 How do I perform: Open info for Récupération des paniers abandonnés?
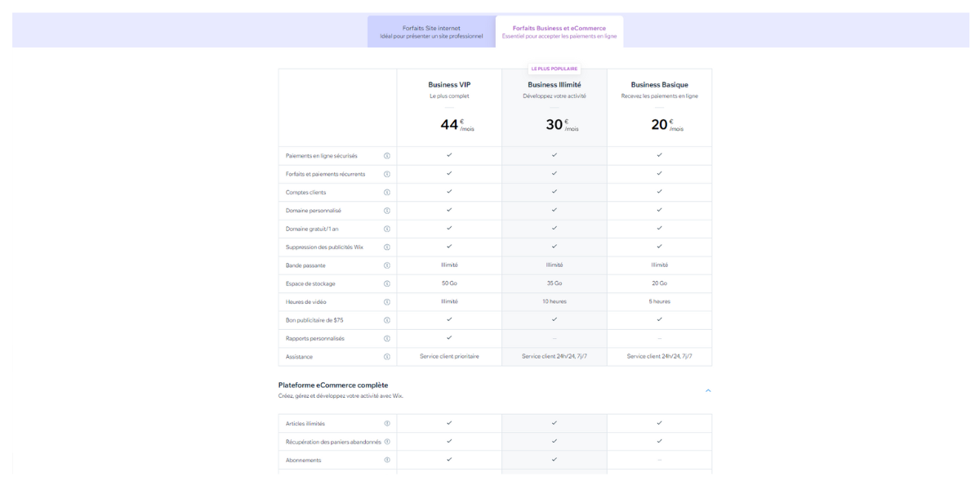[x=387, y=442]
